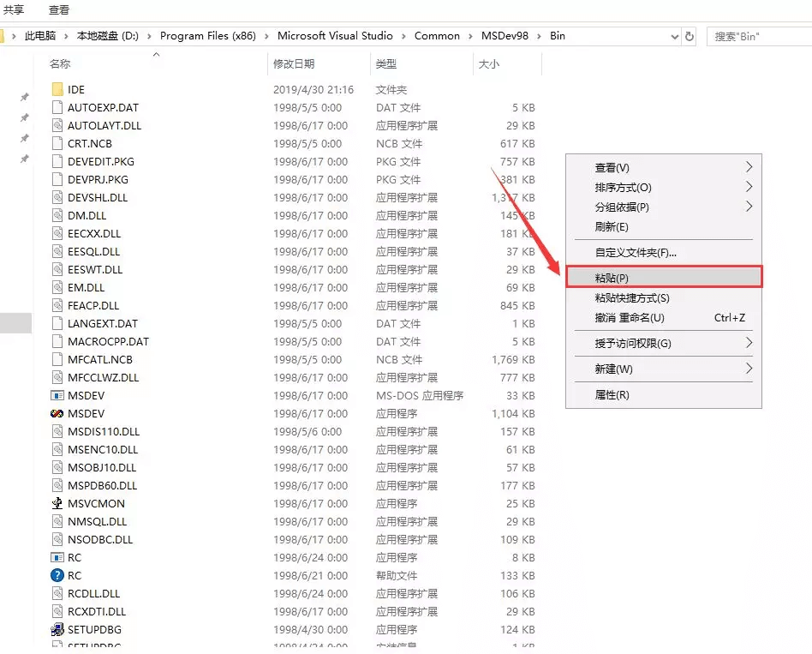Click the MS-DOS MSDEV application icon
The image size is (812, 654).
[57, 395]
